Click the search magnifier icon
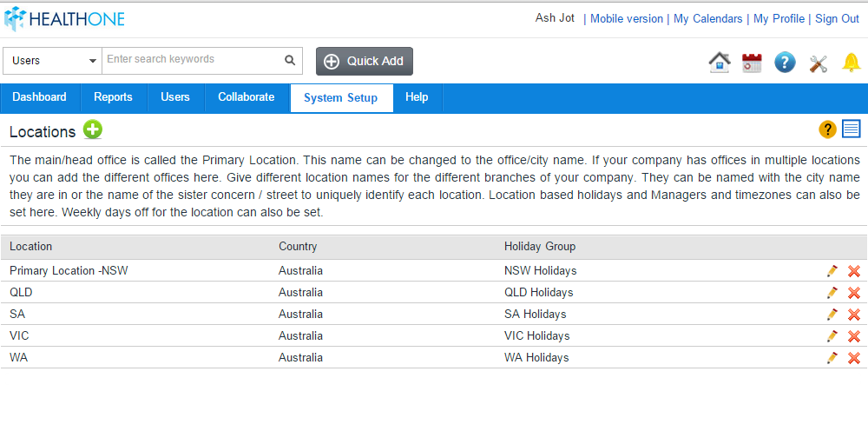This screenshot has height=431, width=868. pos(290,60)
